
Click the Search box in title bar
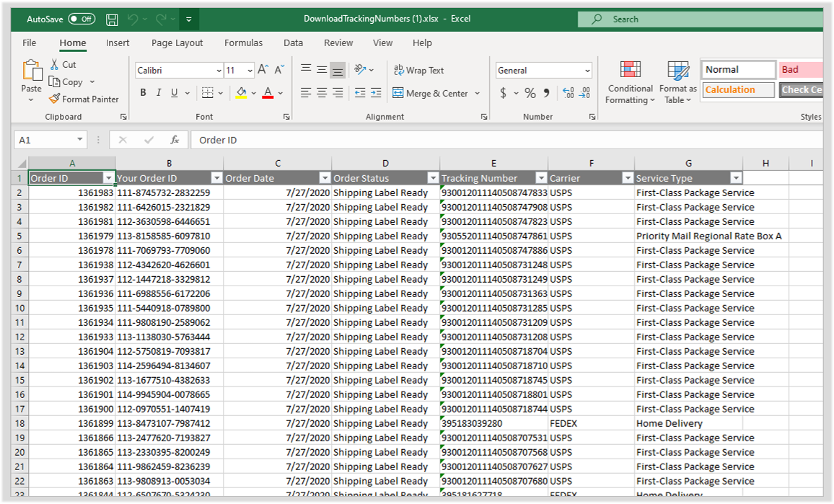[x=702, y=19]
